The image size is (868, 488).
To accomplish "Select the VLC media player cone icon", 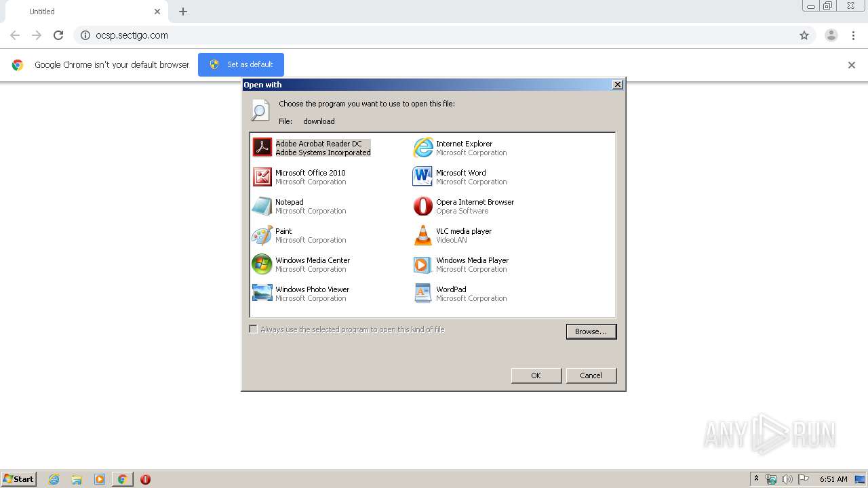I will 422,235.
